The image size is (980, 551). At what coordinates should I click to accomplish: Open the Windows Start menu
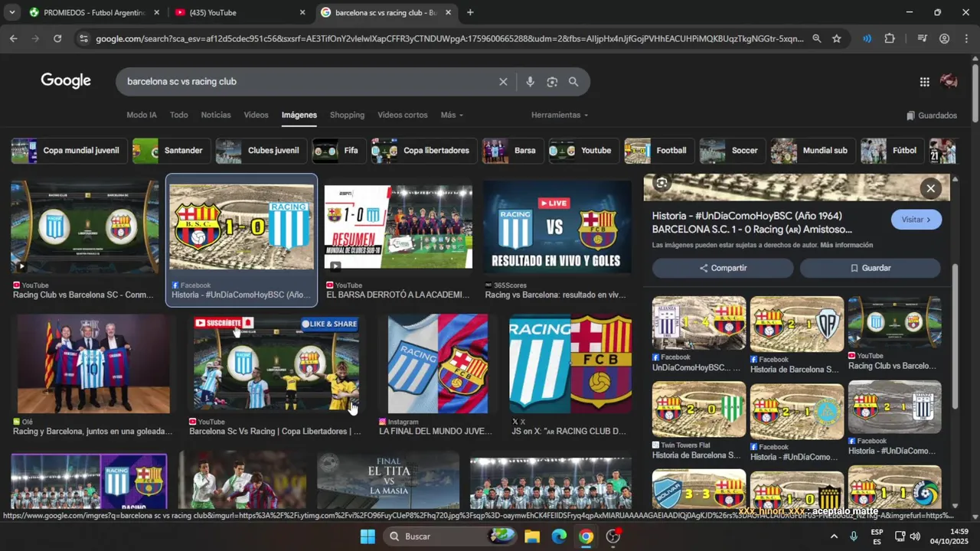367,536
